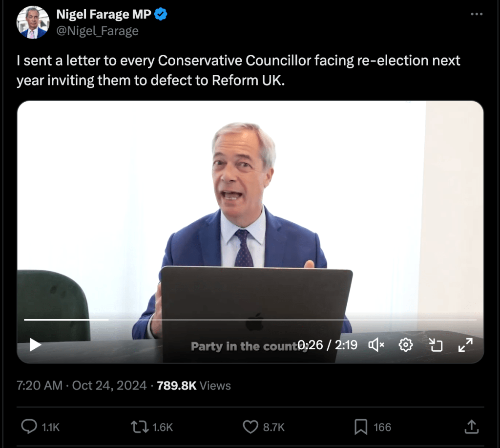Open the blue verified badge
The height and width of the screenshot is (448, 500).
click(x=161, y=15)
